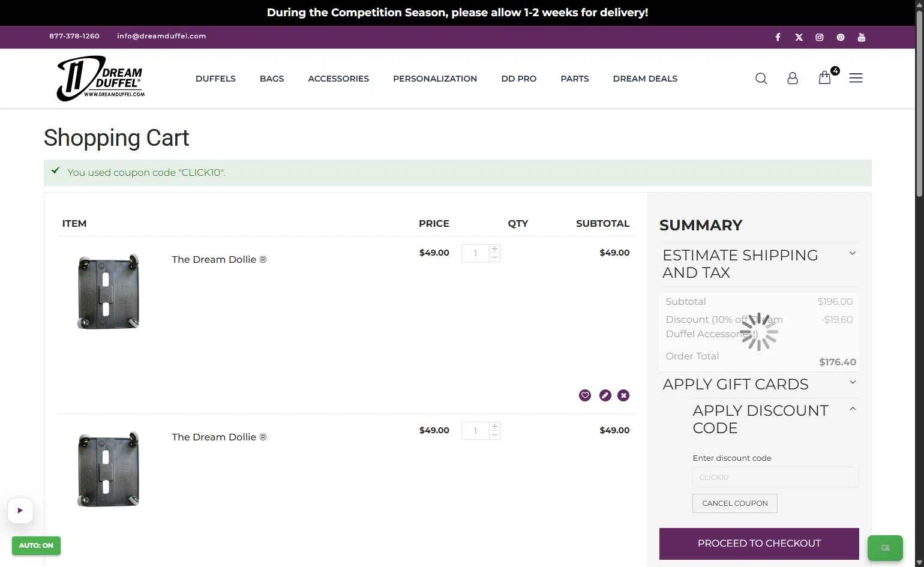The height and width of the screenshot is (567, 924).
Task: Remove first Dream Dollie with X icon
Action: (624, 395)
